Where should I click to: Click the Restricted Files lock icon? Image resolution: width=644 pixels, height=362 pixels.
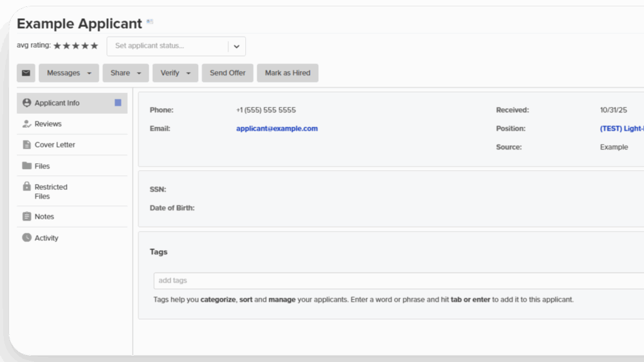[x=26, y=187]
